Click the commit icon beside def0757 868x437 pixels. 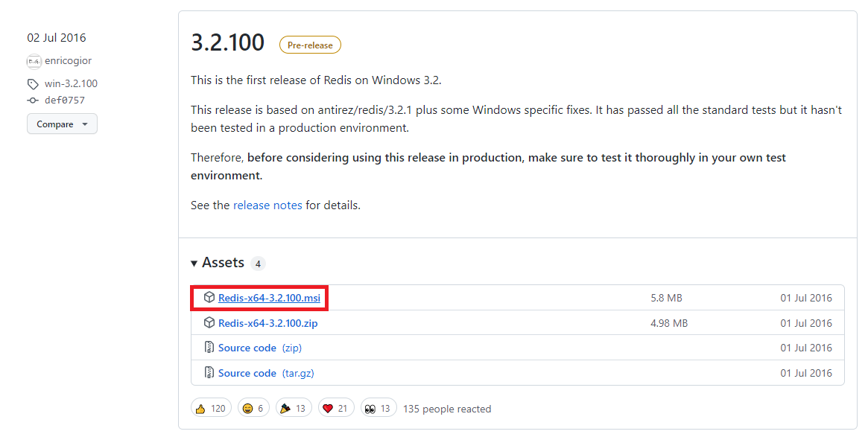point(33,100)
